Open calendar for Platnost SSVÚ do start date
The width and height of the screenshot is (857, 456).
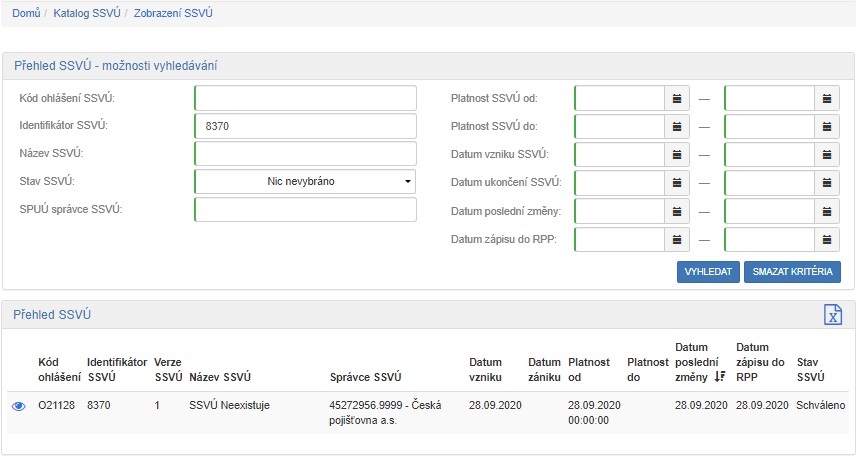677,126
